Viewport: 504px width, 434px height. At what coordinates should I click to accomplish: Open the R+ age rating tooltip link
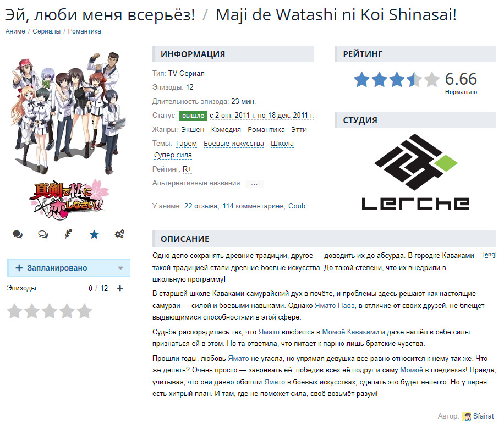coord(187,169)
